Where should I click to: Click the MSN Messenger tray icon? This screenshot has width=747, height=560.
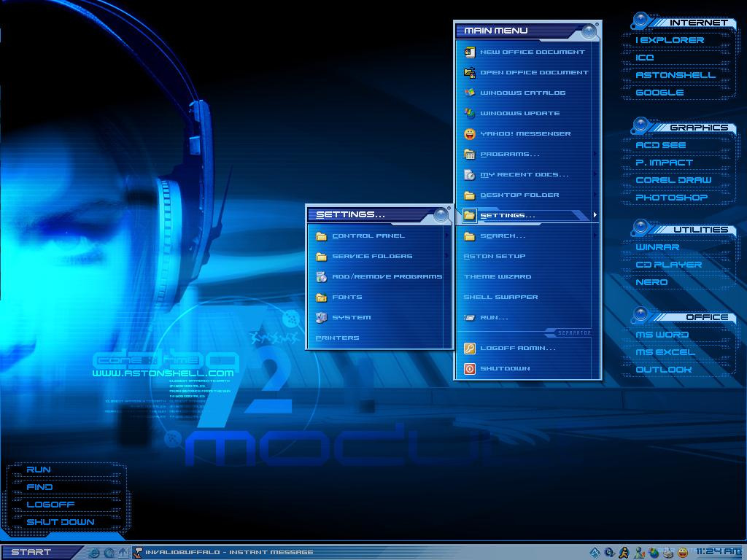639,553
